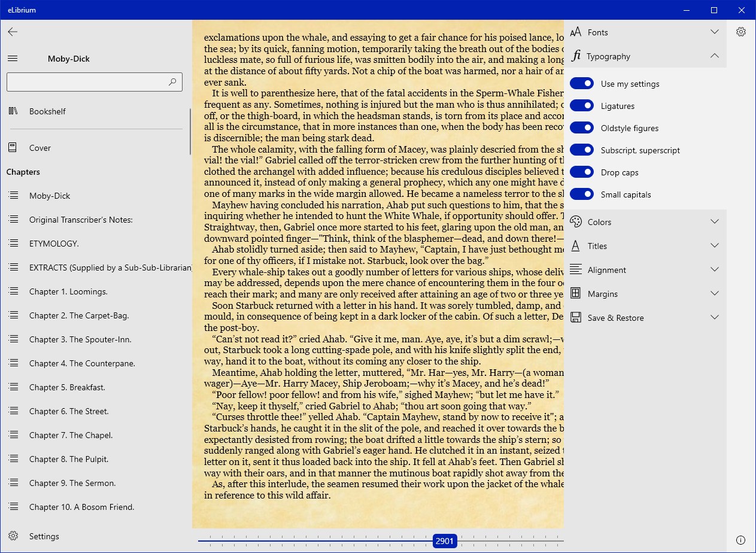Go to Chapter 2. The Carpet-Bag.
This screenshot has height=553, width=756.
pyautogui.click(x=96, y=315)
